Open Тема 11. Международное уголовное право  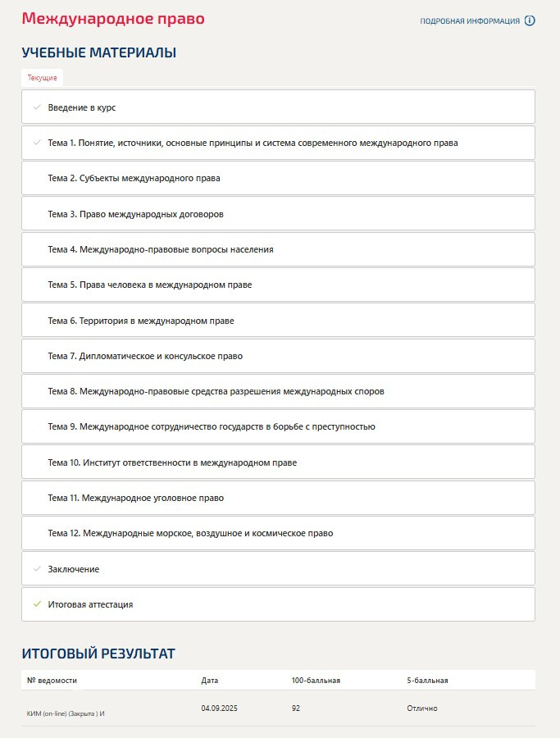pyautogui.click(x=135, y=498)
